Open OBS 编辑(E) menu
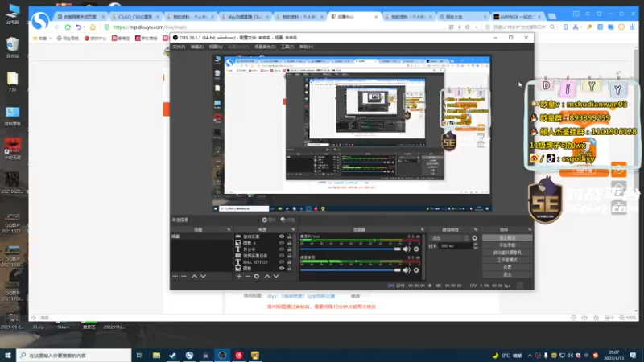 (197, 47)
